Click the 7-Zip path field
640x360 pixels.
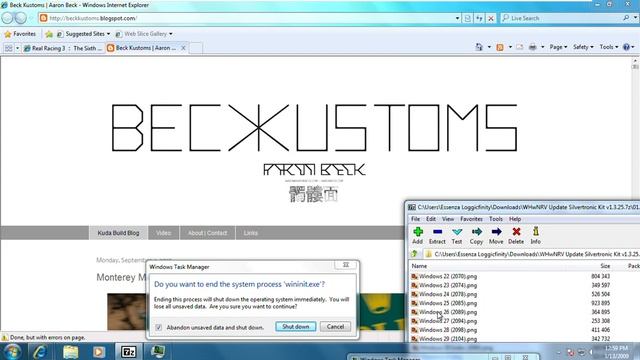point(531,254)
